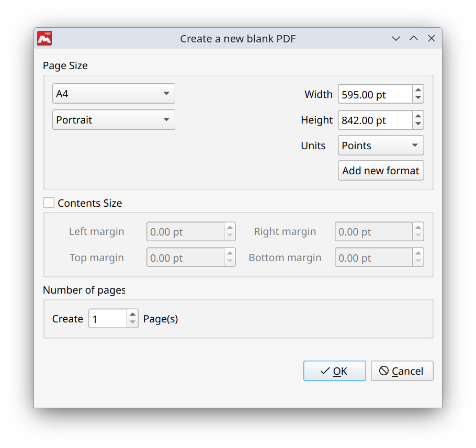Select the Width value field
Screen dimensions: 476x448
click(x=371, y=94)
